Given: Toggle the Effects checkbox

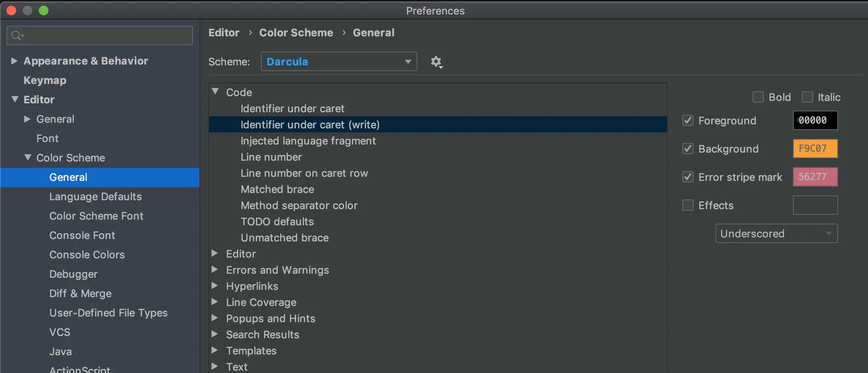Looking at the screenshot, I should 688,205.
